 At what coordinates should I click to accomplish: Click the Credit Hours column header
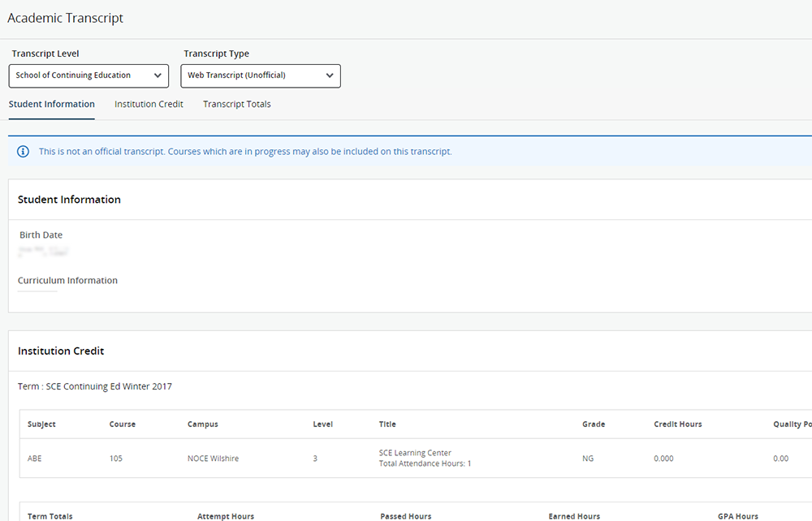[x=678, y=424]
